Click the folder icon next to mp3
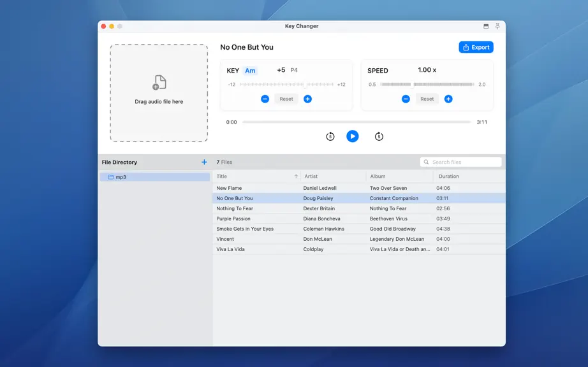 [110, 177]
